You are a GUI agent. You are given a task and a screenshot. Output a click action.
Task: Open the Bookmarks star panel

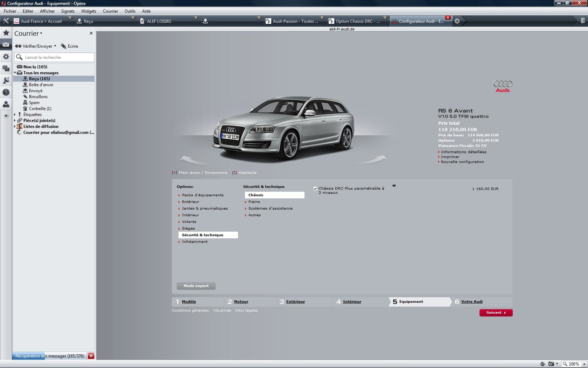6,33
